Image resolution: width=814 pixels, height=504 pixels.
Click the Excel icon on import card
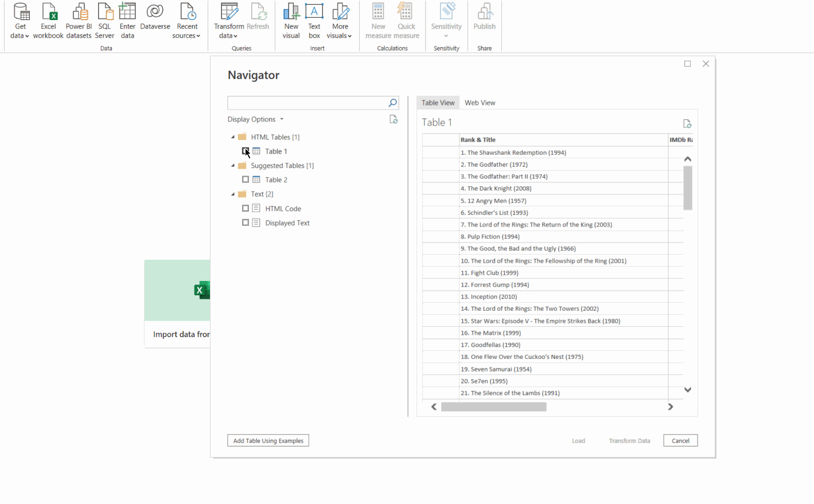click(x=202, y=290)
